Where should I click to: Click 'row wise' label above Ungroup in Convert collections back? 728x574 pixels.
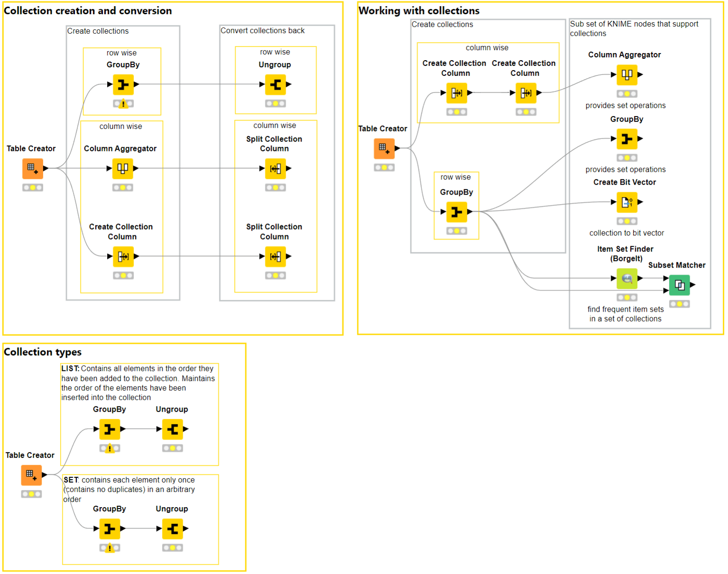[x=275, y=52]
